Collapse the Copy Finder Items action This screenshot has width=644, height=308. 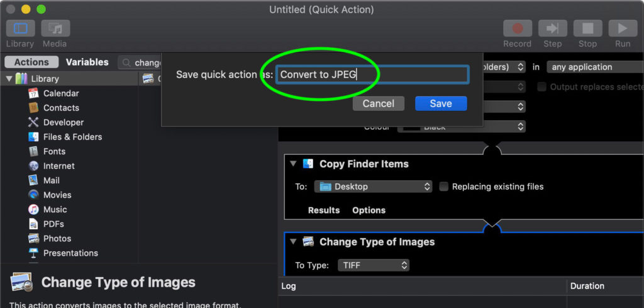coord(293,164)
